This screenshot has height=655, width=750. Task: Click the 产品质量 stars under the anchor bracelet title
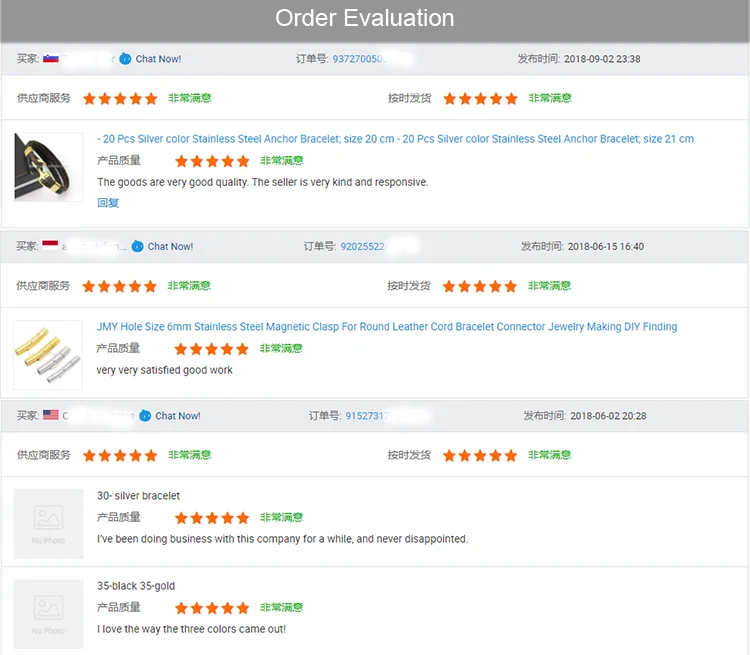(x=212, y=161)
